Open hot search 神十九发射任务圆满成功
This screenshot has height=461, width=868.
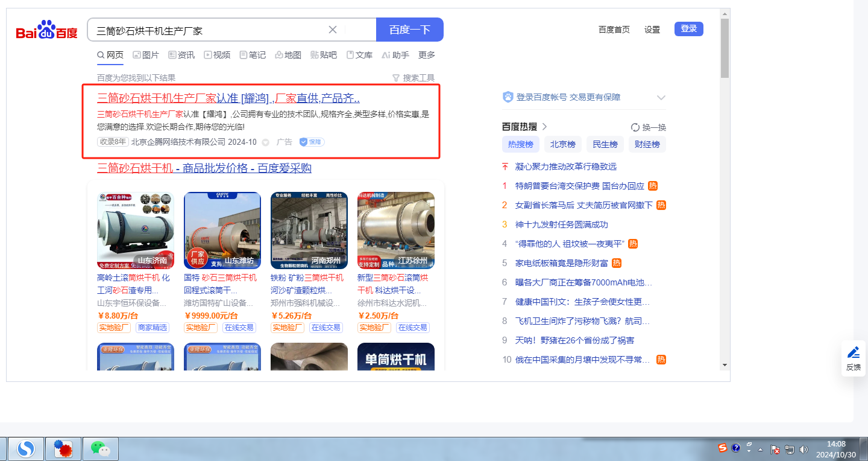(x=562, y=224)
